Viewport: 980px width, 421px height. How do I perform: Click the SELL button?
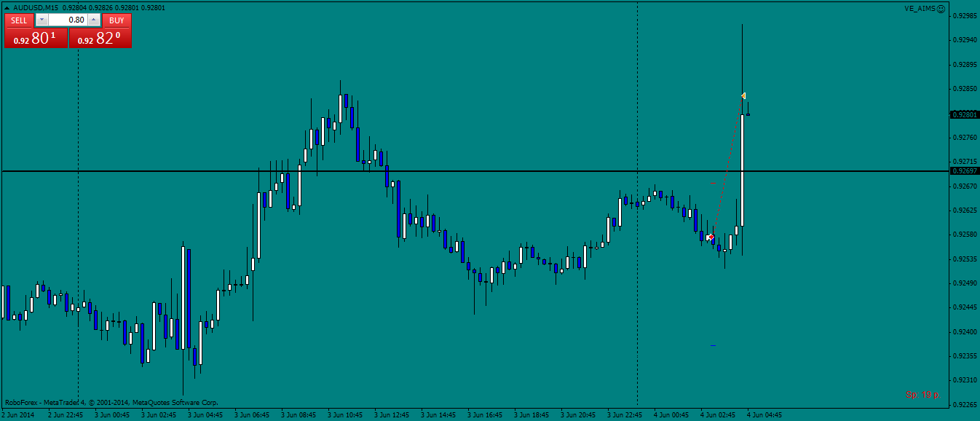[x=19, y=20]
